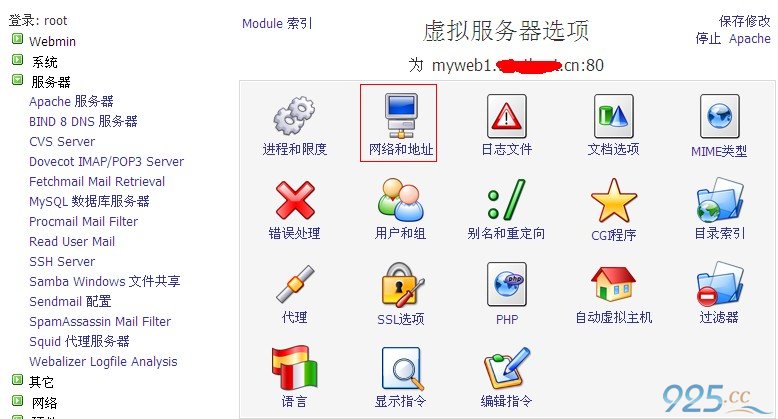Expand the 系统 category in sidebar
The image size is (778, 419).
17,60
